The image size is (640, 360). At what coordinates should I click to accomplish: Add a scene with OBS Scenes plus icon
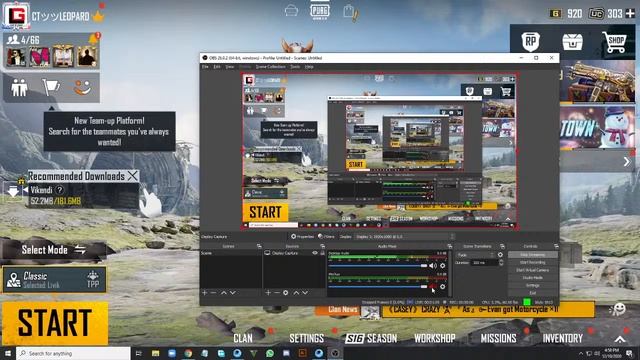[204, 293]
